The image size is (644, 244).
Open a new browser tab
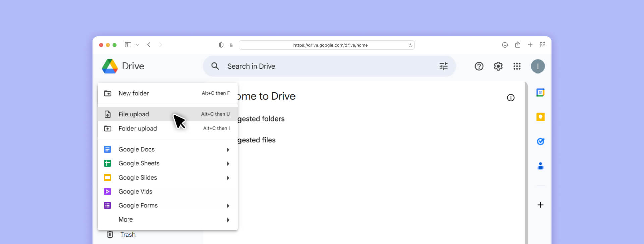coord(530,45)
